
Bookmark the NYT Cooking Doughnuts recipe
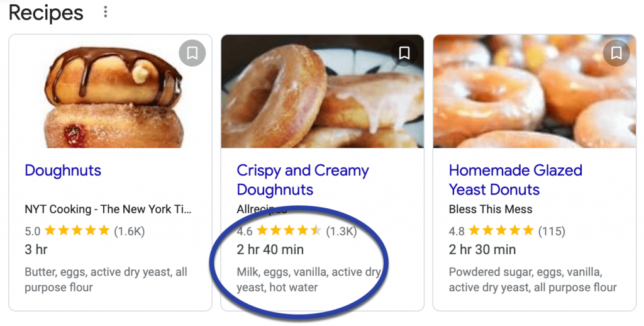192,53
